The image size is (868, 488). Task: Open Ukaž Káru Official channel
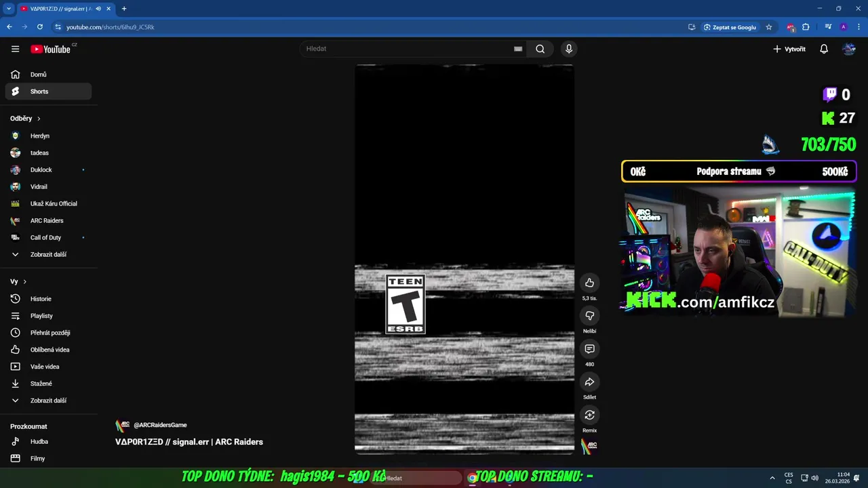pos(48,203)
